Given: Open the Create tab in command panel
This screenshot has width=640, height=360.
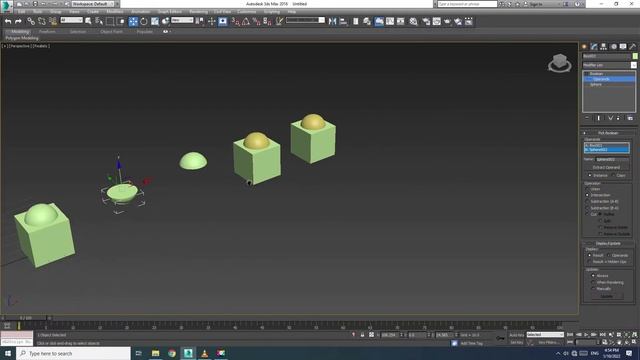Looking at the screenshot, I should (x=584, y=47).
